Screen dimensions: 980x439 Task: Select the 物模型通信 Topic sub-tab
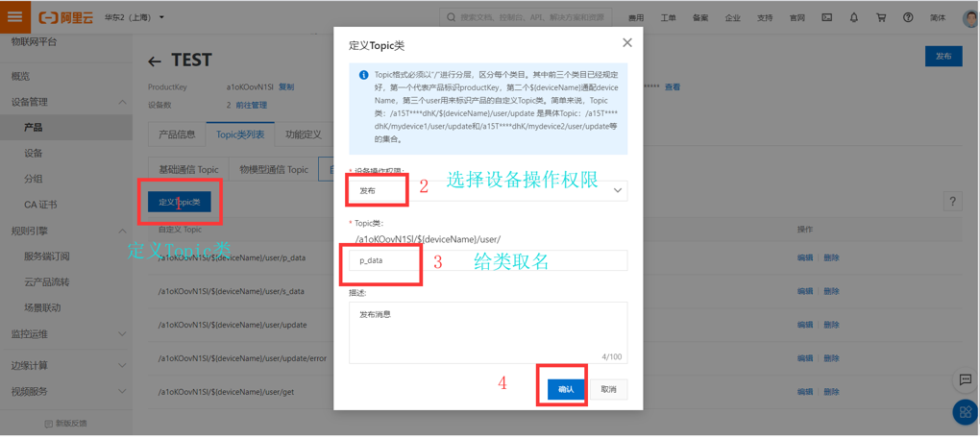pos(274,169)
